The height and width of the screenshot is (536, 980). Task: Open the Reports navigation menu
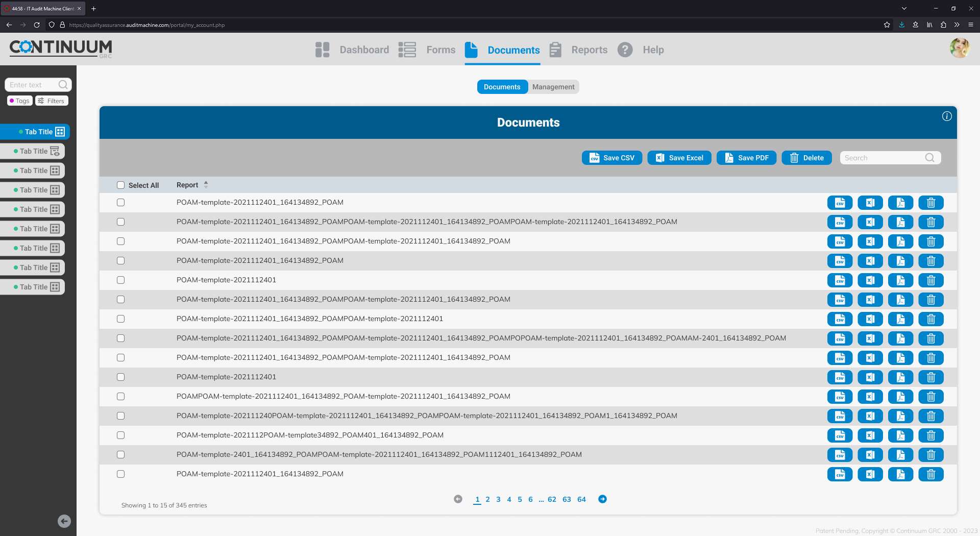coord(589,50)
